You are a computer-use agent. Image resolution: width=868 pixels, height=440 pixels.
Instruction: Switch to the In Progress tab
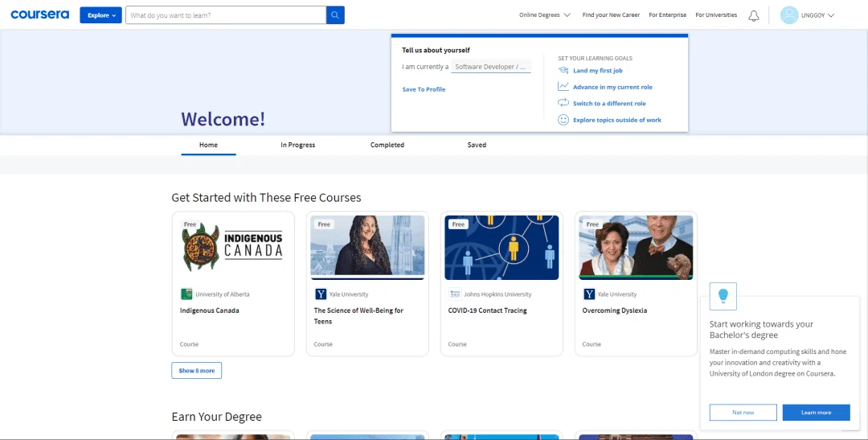pyautogui.click(x=298, y=145)
